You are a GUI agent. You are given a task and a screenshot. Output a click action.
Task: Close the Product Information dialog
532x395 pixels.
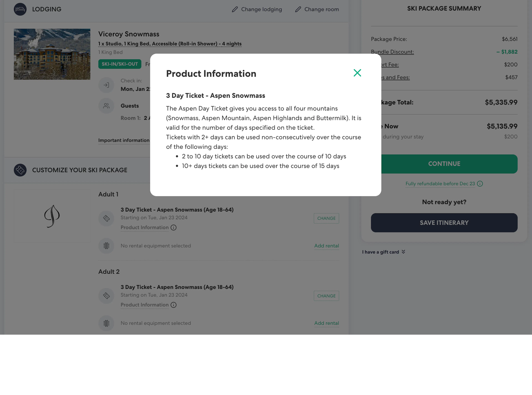(357, 73)
